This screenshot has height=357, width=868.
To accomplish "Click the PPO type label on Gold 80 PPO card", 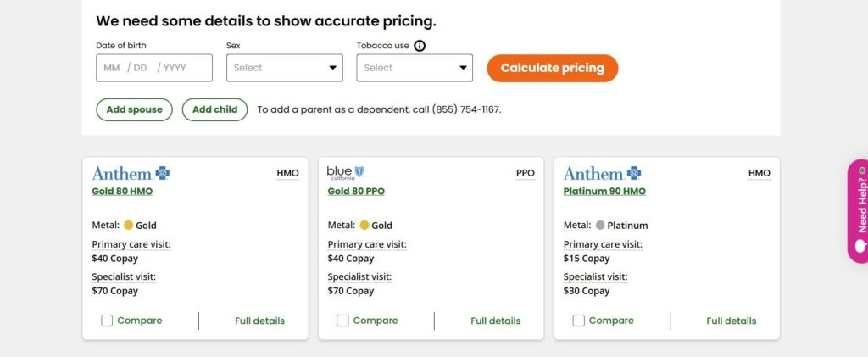I will point(526,173).
